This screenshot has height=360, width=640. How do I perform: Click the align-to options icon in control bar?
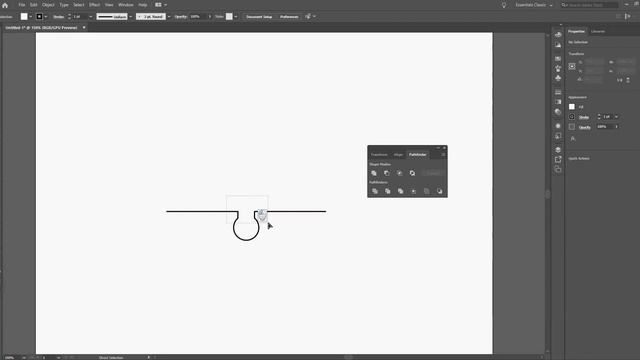308,17
